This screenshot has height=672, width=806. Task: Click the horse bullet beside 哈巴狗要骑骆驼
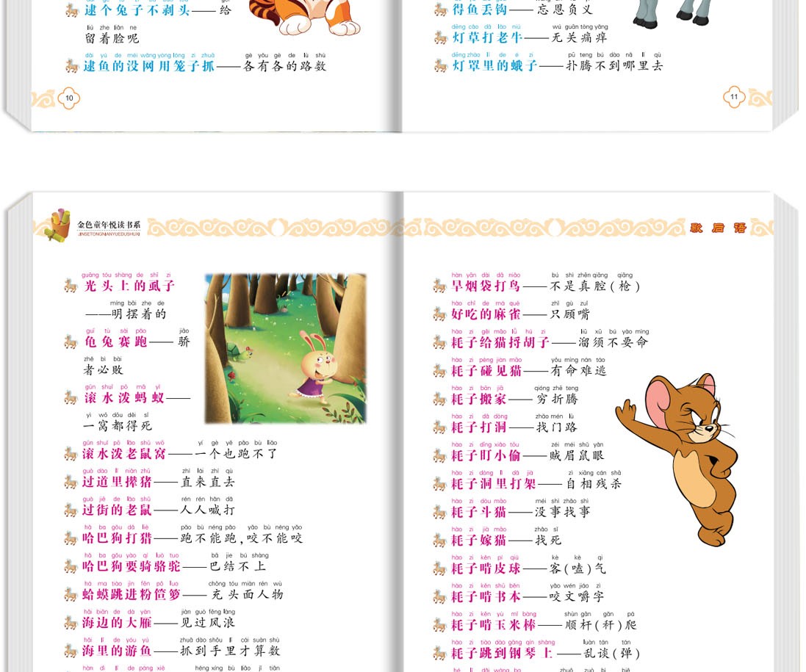click(71, 566)
